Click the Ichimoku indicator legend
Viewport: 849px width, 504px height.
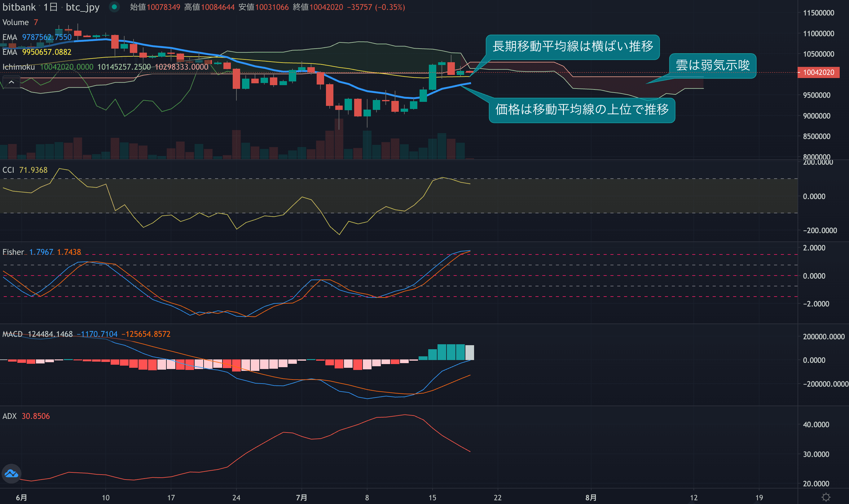[19, 67]
